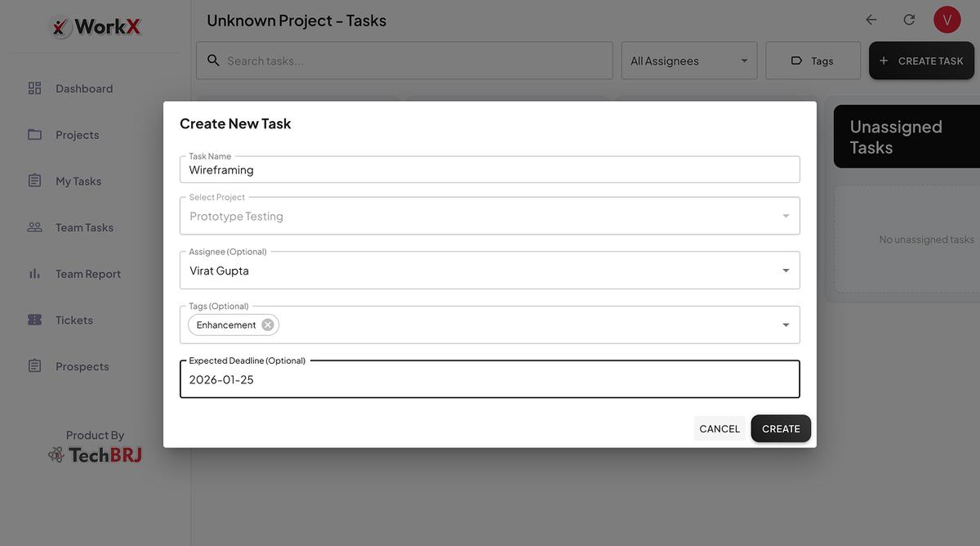The image size is (980, 546).
Task: Click the WorkX logo at the top
Action: point(96,25)
